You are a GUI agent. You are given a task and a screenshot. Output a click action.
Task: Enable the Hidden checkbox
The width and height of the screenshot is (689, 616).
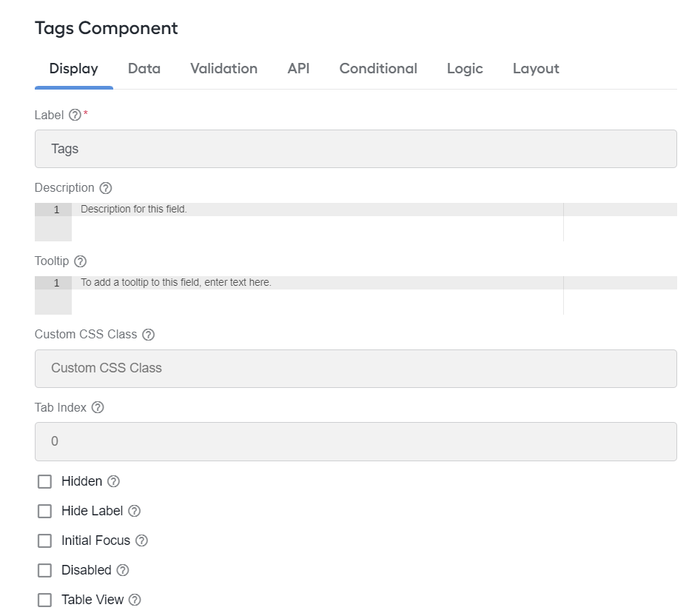pos(44,481)
